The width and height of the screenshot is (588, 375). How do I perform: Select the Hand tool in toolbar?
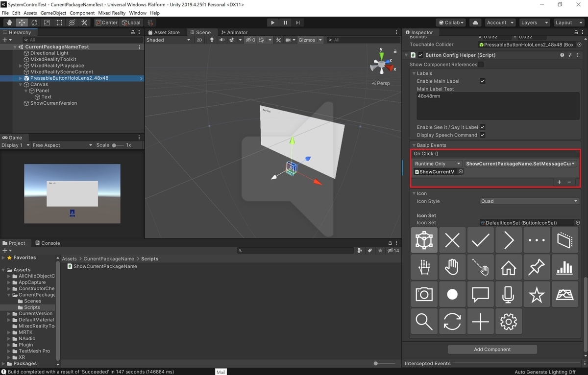[9, 23]
